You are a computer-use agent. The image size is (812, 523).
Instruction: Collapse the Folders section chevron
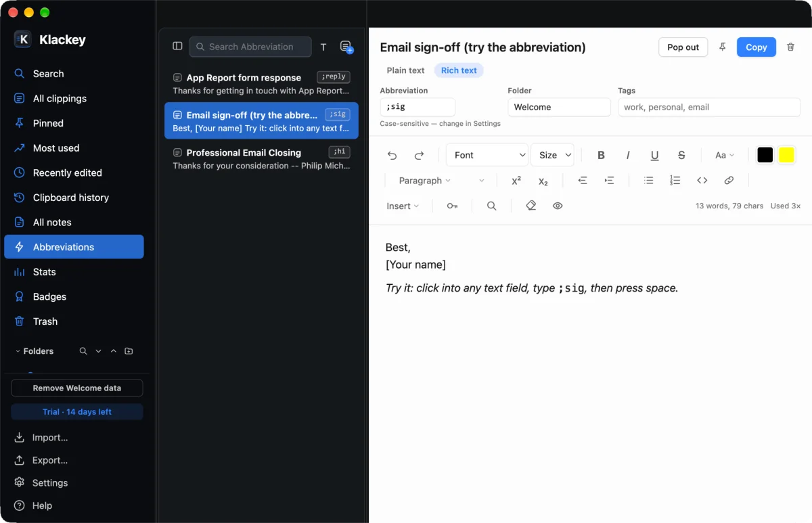[18, 351]
